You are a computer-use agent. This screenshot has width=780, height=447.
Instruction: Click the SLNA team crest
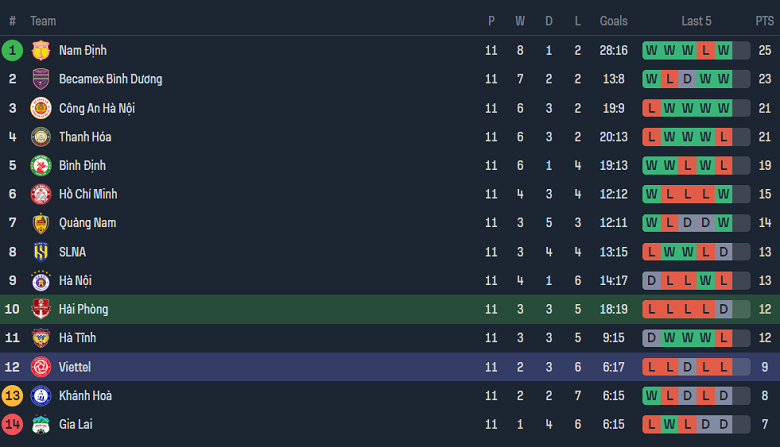(41, 252)
